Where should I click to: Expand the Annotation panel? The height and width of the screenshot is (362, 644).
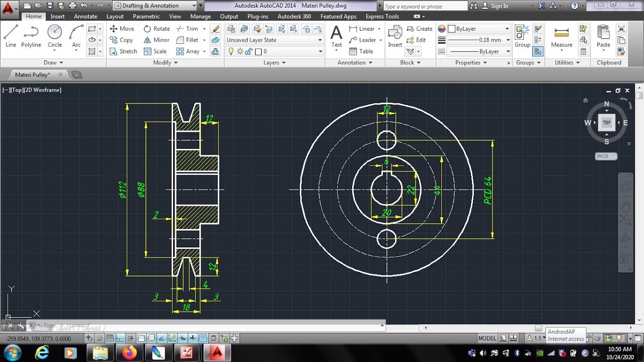point(355,63)
